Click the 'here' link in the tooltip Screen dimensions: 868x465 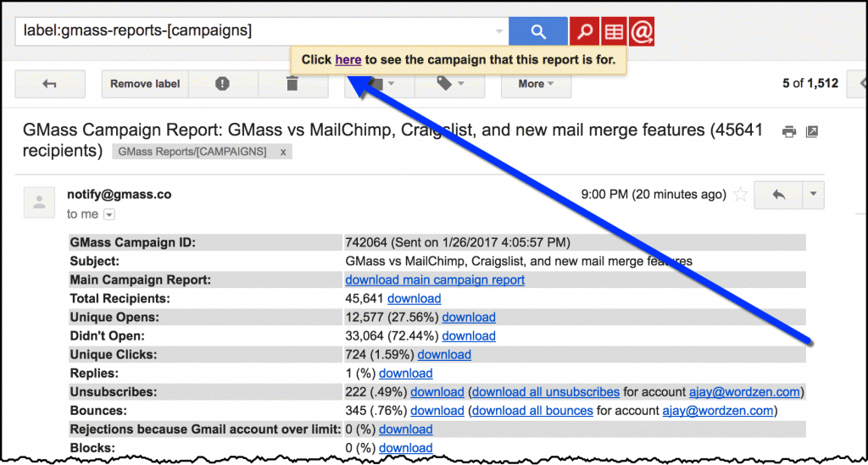(348, 59)
